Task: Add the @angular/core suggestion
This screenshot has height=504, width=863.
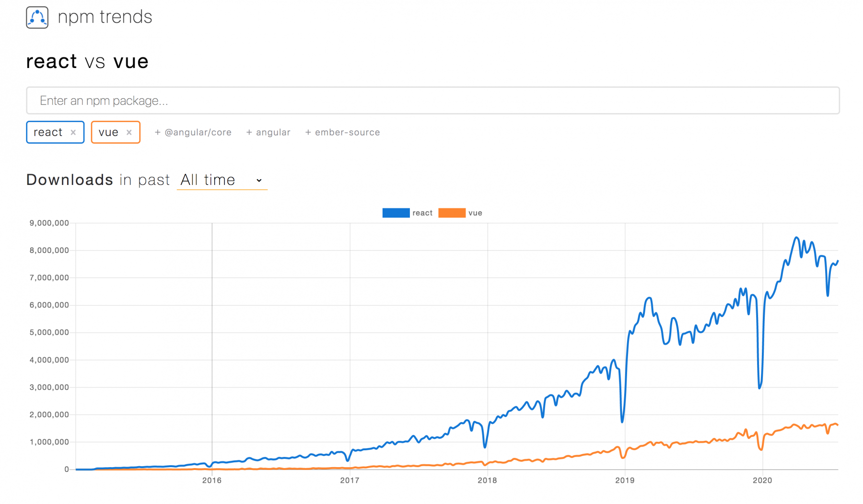Action: 193,133
